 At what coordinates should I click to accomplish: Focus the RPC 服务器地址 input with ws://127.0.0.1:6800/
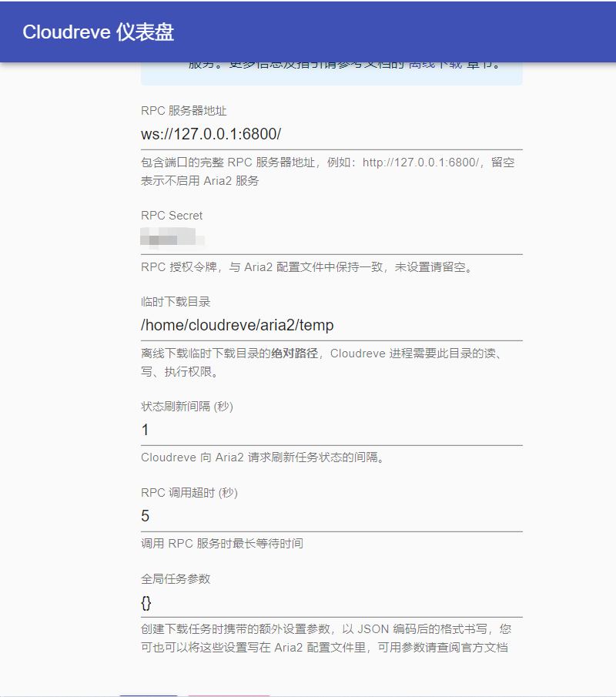(x=332, y=134)
